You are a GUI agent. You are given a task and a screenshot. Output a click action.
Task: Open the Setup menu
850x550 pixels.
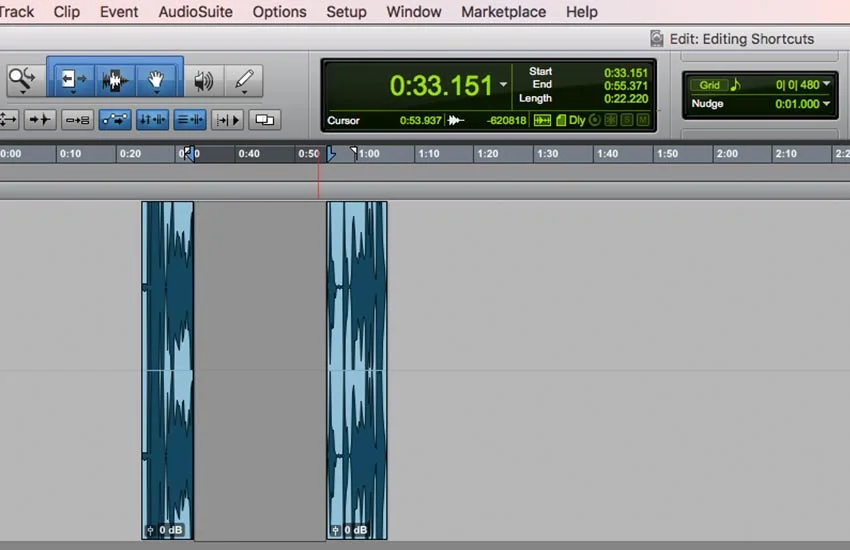346,11
